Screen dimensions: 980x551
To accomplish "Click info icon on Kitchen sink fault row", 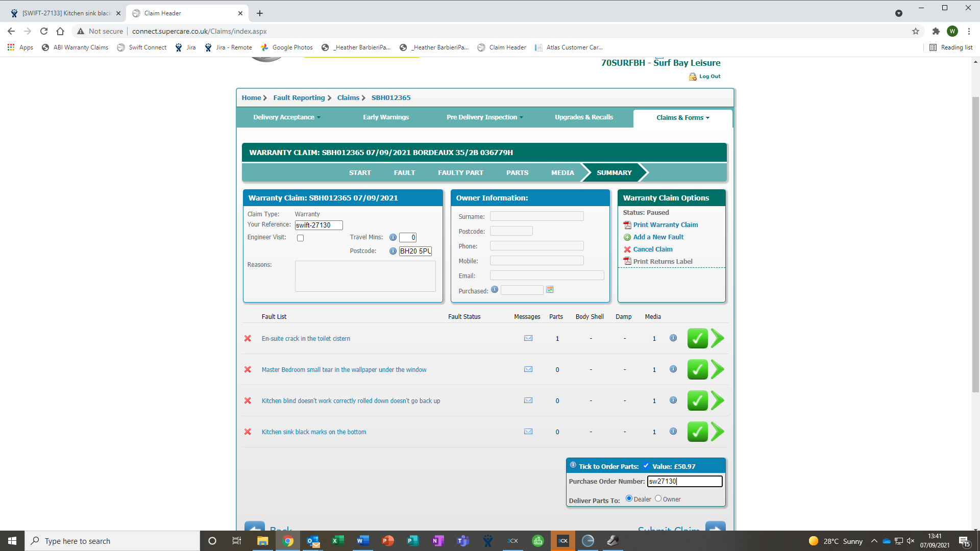I will point(673,431).
